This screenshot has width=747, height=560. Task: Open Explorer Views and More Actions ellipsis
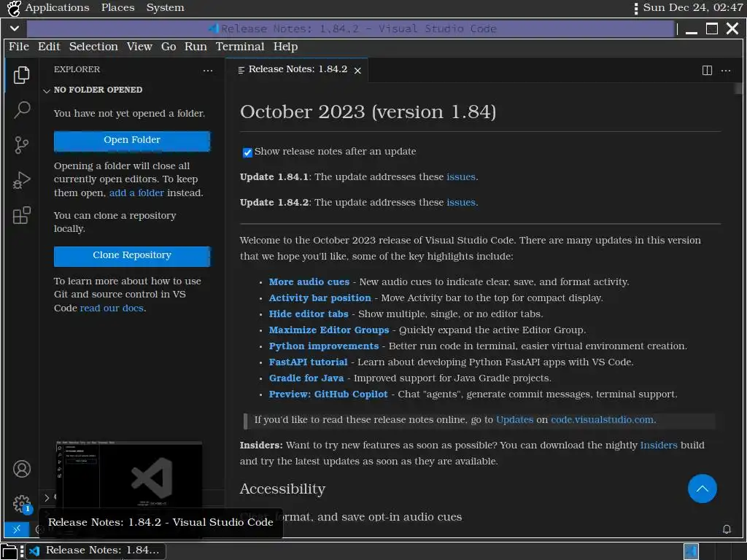point(208,71)
